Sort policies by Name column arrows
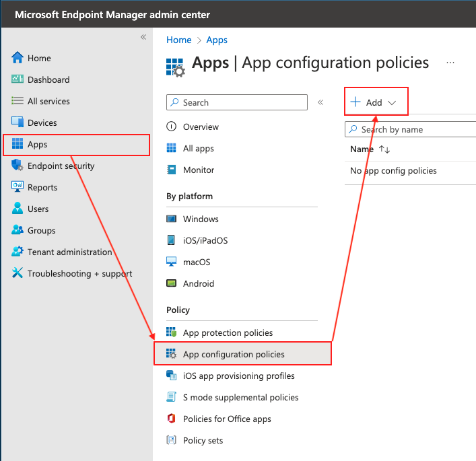 click(384, 149)
